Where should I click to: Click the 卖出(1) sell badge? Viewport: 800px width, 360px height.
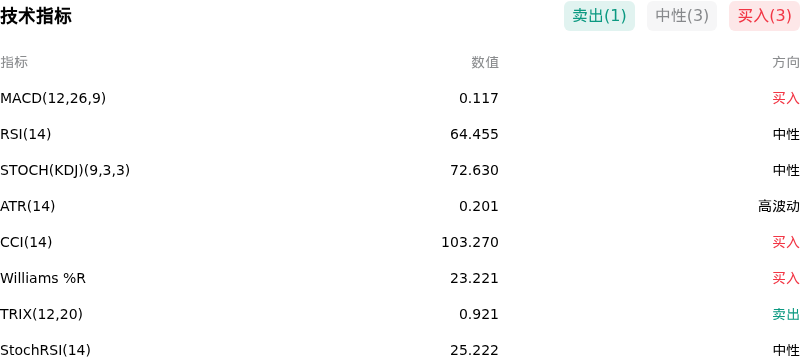point(599,16)
